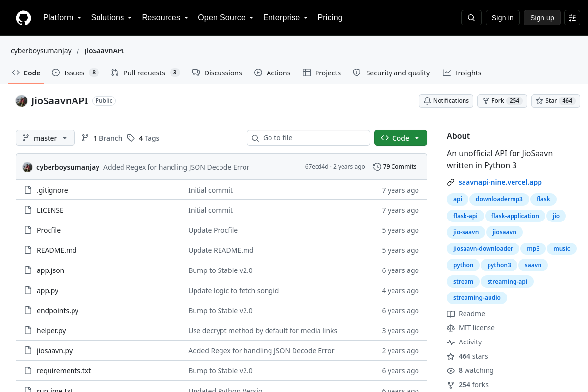Open JioSaavnAPI link in breadcrumb

coord(104,51)
